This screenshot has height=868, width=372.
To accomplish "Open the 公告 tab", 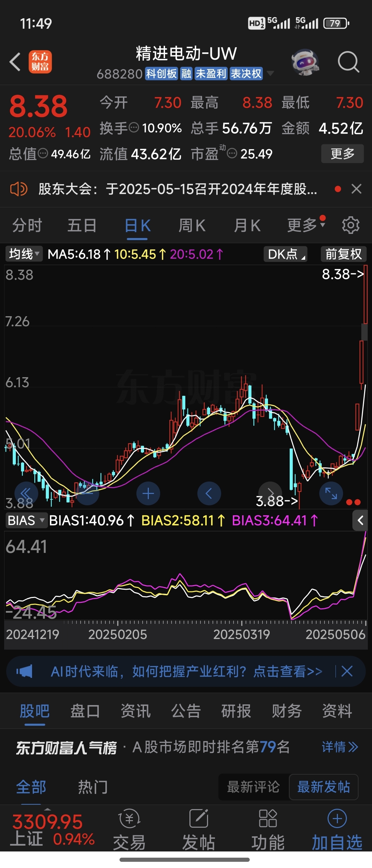I will (x=186, y=711).
